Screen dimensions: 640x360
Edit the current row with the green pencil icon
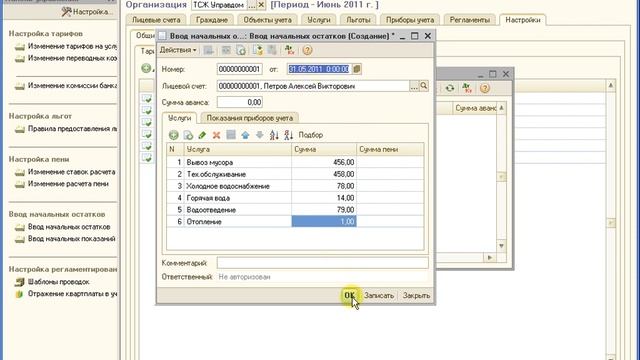[x=202, y=135]
